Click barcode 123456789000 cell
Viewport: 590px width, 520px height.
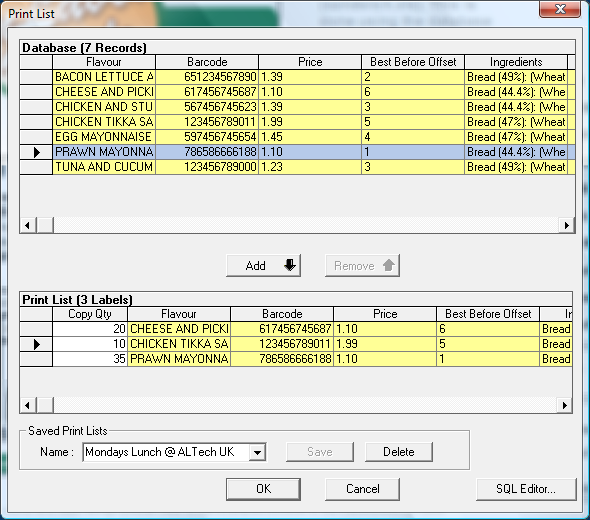tap(207, 167)
